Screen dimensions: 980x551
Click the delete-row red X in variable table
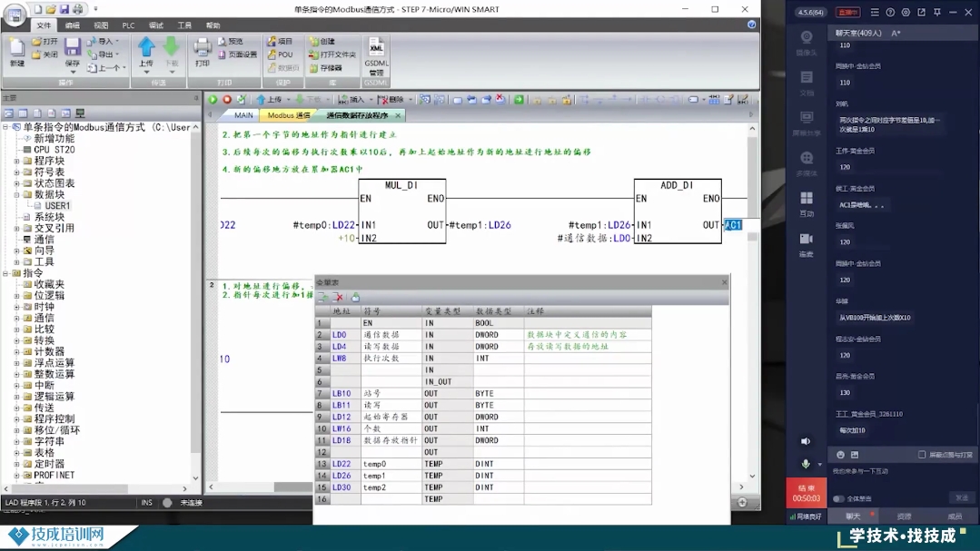click(338, 298)
